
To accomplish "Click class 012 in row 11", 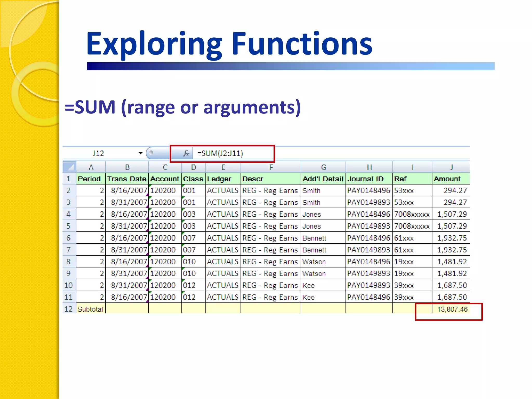I will click(x=194, y=297).
